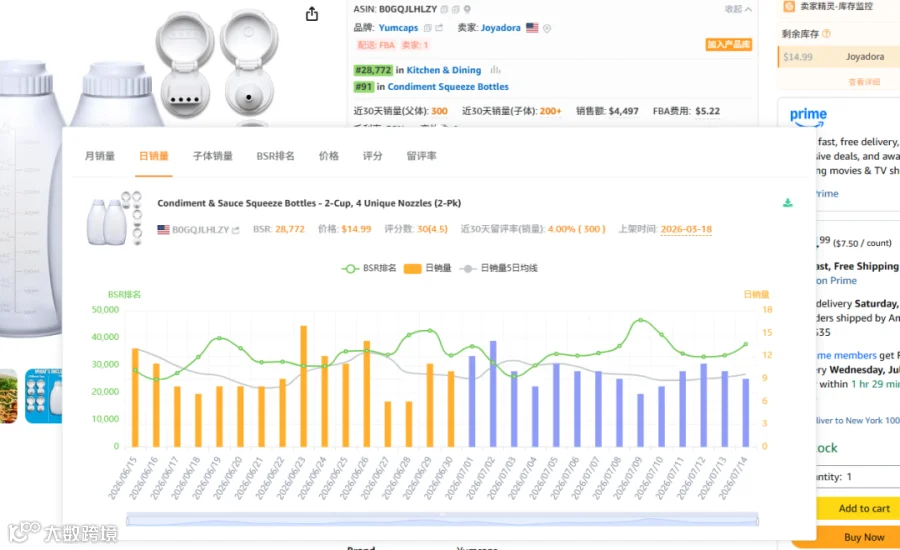Screen dimensions: 900x550
Task: Click the Add to cart button
Action: (858, 508)
